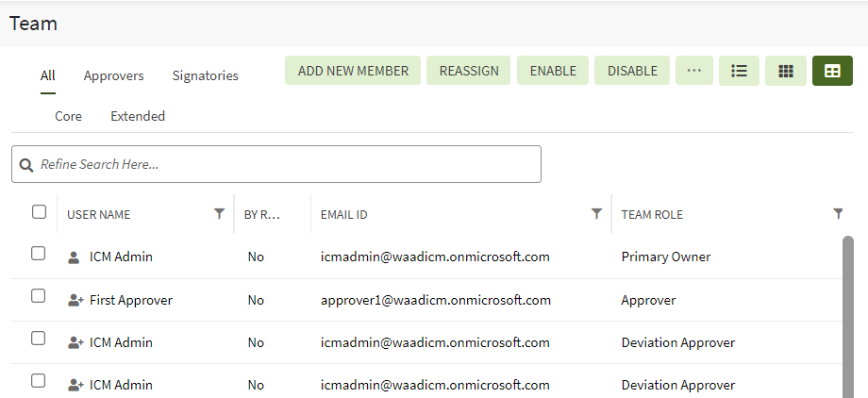Click user icon beside First Approver
The image size is (868, 398).
(75, 300)
